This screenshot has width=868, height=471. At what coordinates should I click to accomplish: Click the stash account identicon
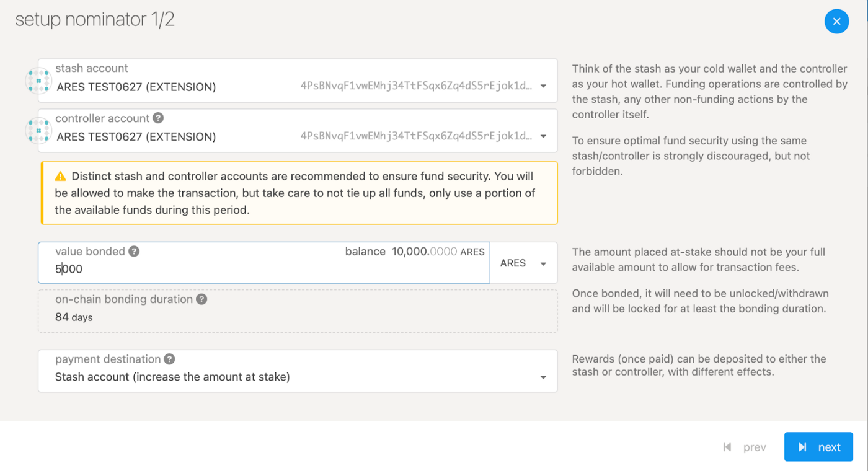point(38,81)
